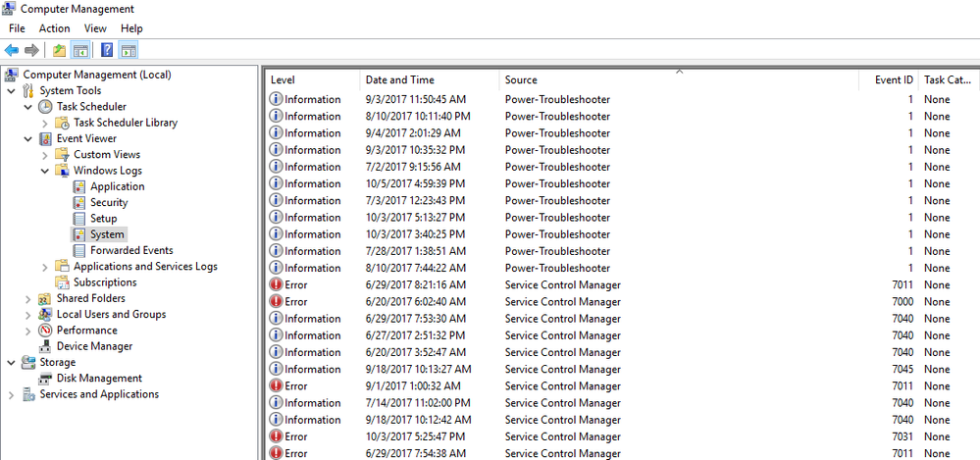
Task: Click the Up one level folder icon
Action: point(60,50)
